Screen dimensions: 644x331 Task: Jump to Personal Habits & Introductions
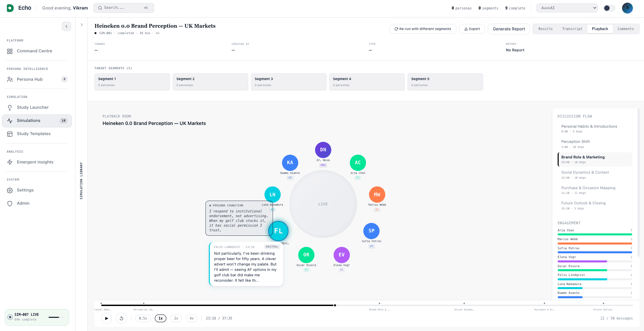coord(595,129)
